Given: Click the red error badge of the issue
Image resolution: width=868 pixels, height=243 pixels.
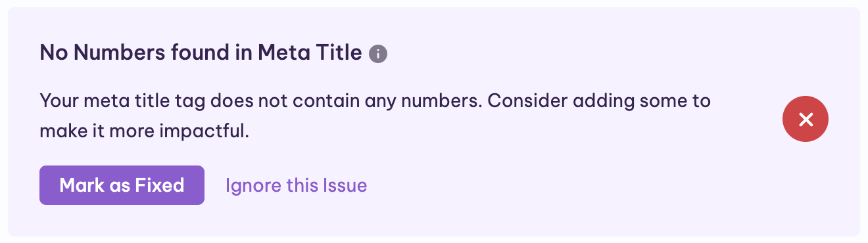Looking at the screenshot, I should pos(806,119).
